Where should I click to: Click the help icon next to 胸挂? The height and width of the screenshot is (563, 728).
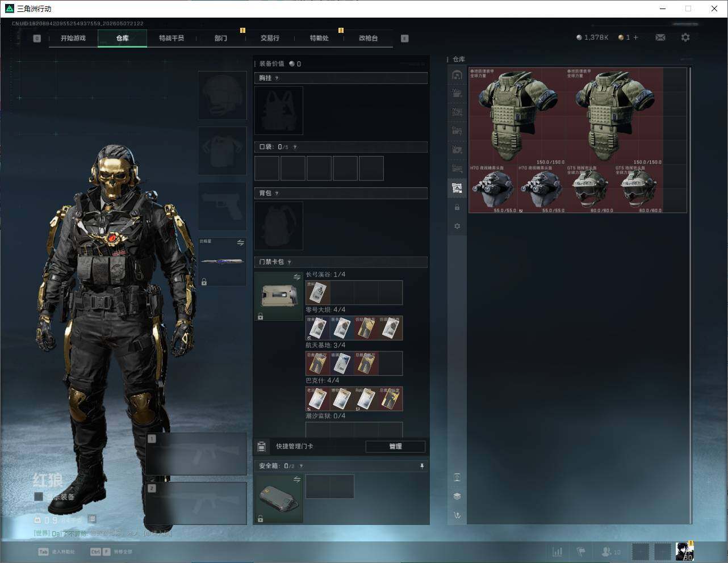coord(277,78)
